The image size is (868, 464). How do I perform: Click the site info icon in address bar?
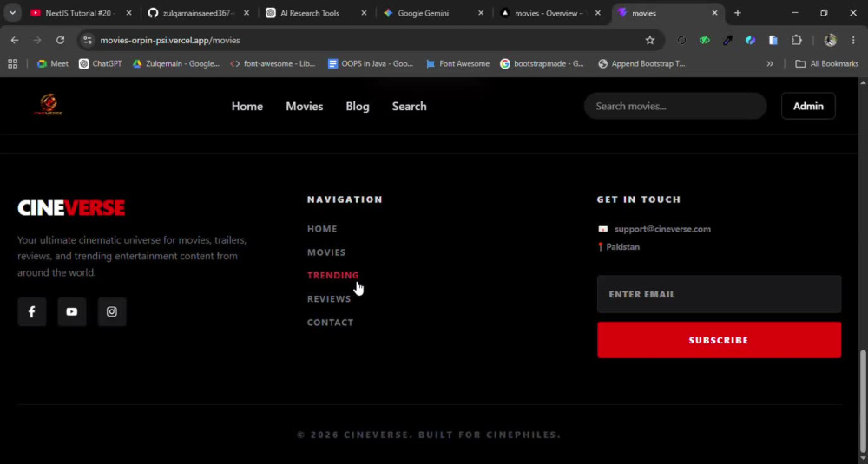click(x=86, y=41)
